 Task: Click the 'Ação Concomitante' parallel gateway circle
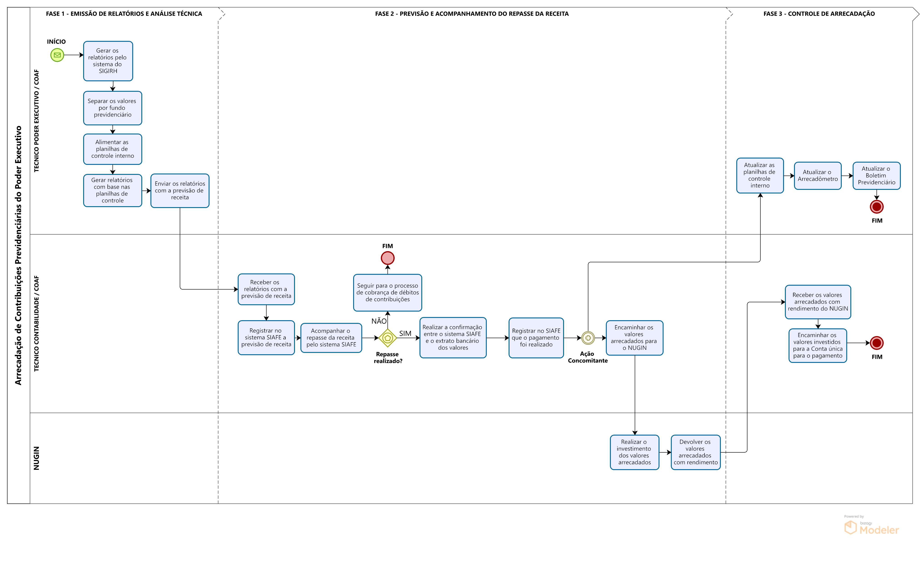588,338
